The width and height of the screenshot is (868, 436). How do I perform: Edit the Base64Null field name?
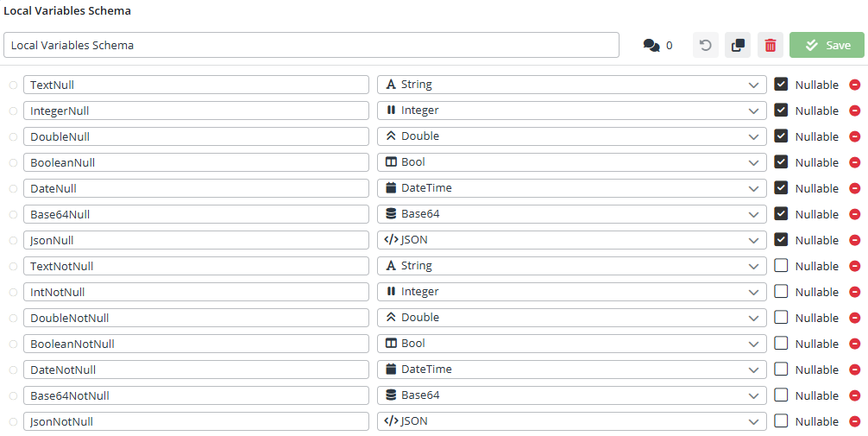click(x=196, y=214)
